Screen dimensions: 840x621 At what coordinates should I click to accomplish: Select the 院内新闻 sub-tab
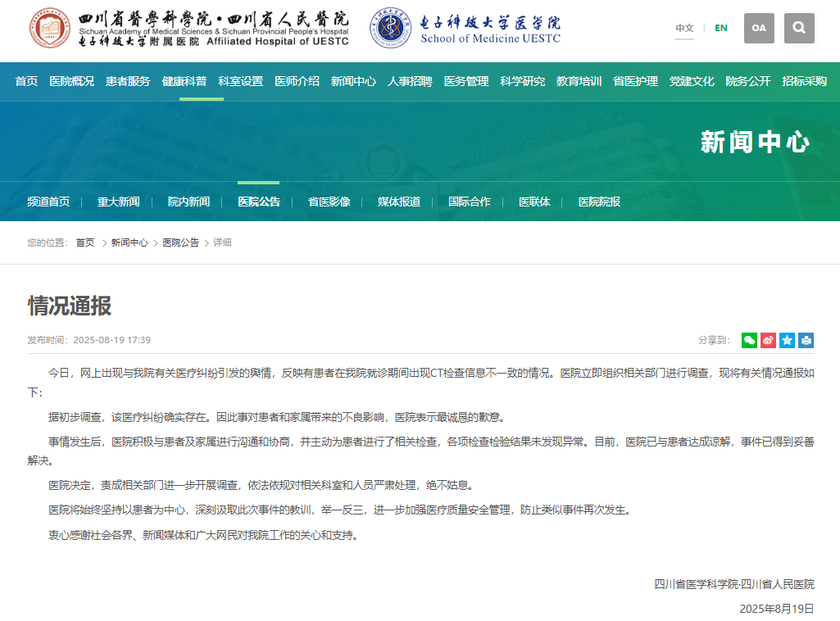coord(188,202)
